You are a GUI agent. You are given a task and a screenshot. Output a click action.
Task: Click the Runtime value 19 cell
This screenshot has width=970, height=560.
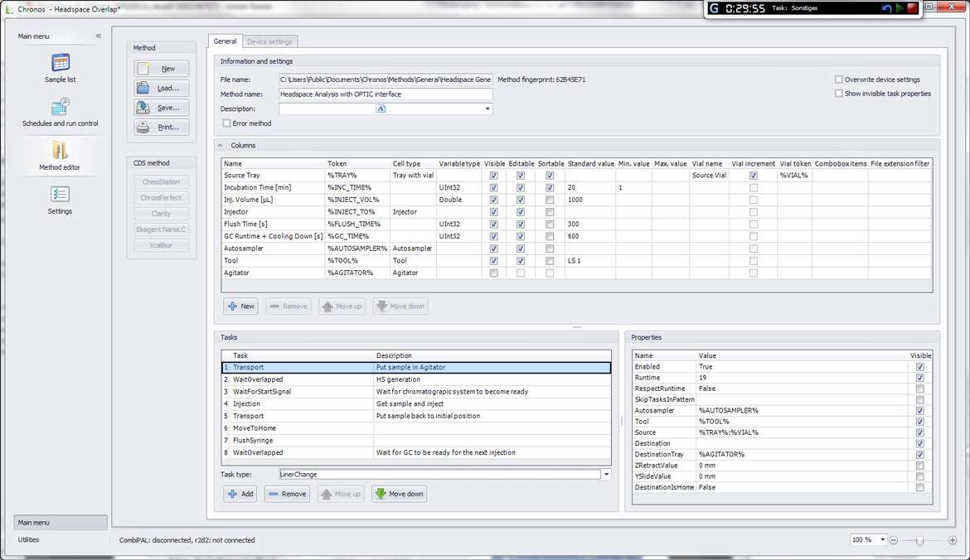tap(802, 378)
